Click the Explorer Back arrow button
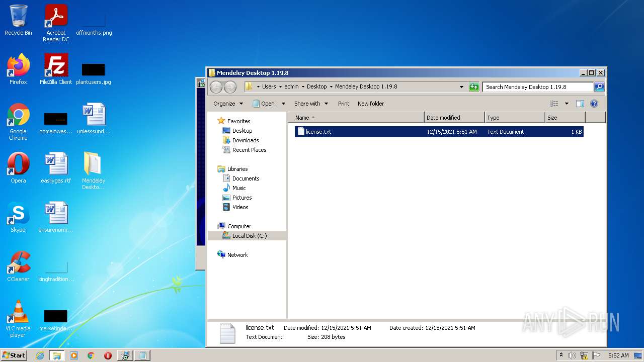 pyautogui.click(x=216, y=87)
